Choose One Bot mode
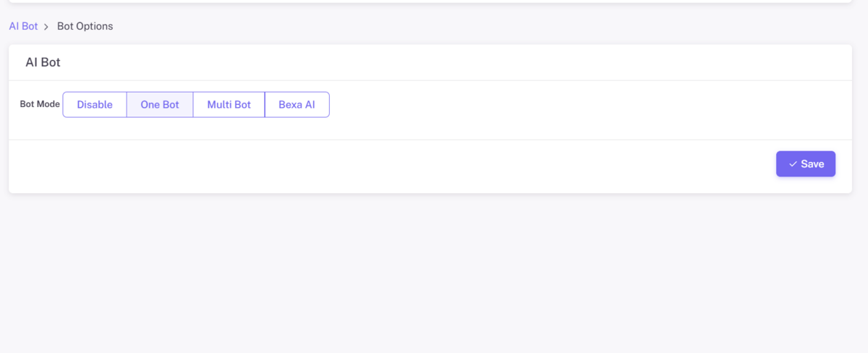 coord(160,105)
